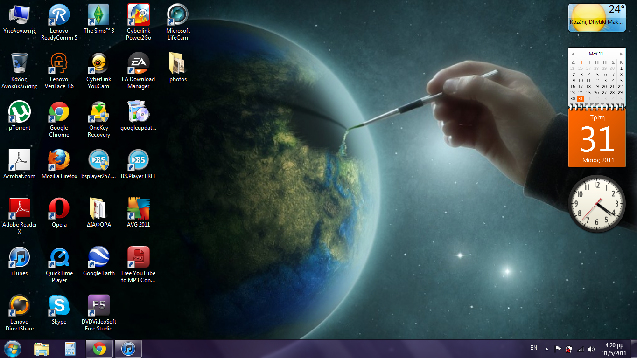Image resolution: width=644 pixels, height=358 pixels.
Task: Select Cyberlink Power2Go shortcut
Action: (139, 22)
